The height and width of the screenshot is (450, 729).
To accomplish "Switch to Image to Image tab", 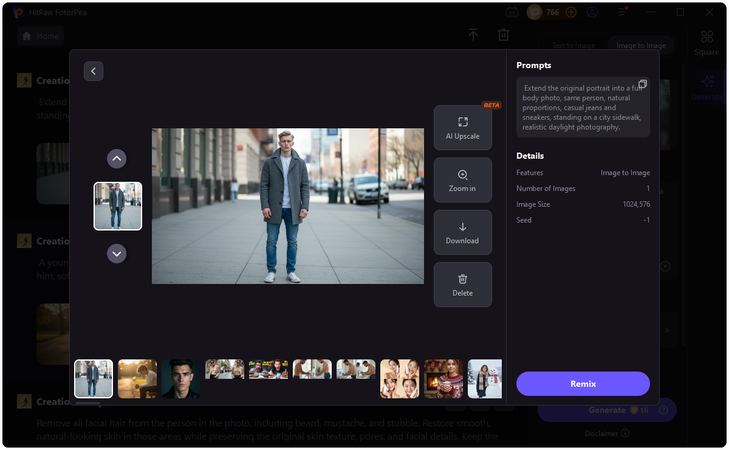I will 641,45.
